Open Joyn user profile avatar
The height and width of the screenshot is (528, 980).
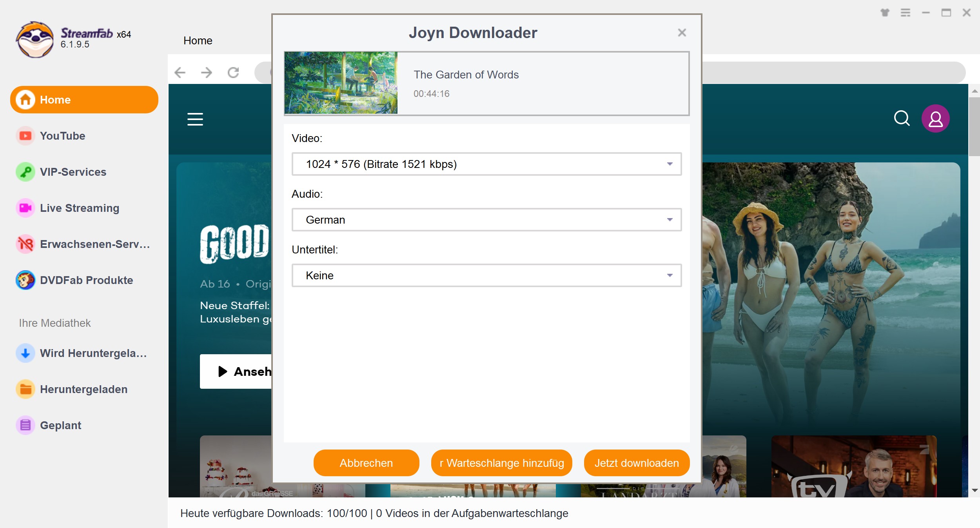(935, 118)
